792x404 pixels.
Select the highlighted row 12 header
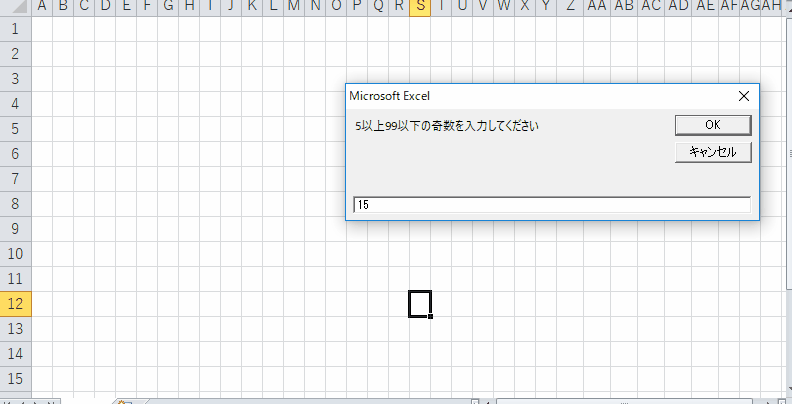point(15,304)
